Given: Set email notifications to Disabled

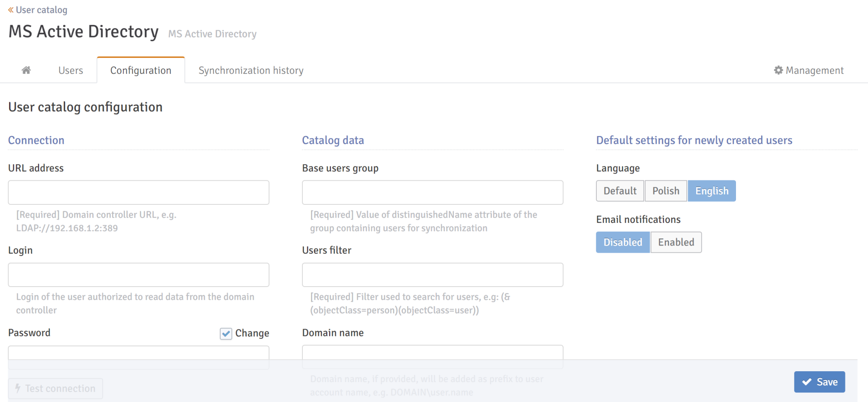Looking at the screenshot, I should tap(623, 242).
